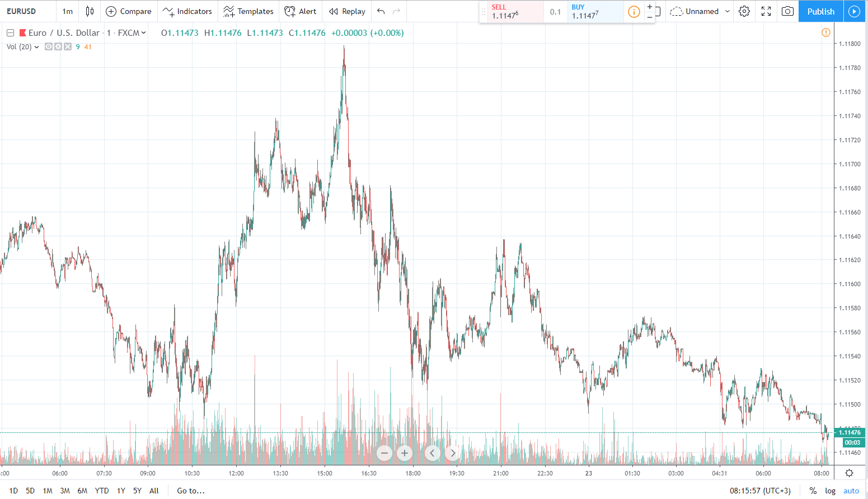Click the play icon beside Publish
Viewport: 868px width, 499px height.
854,11
